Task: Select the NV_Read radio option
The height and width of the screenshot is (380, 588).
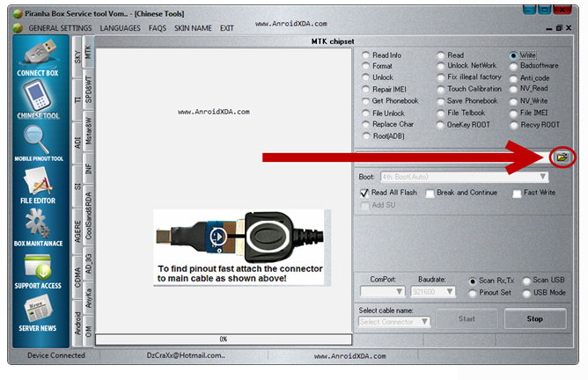Action: (x=513, y=89)
